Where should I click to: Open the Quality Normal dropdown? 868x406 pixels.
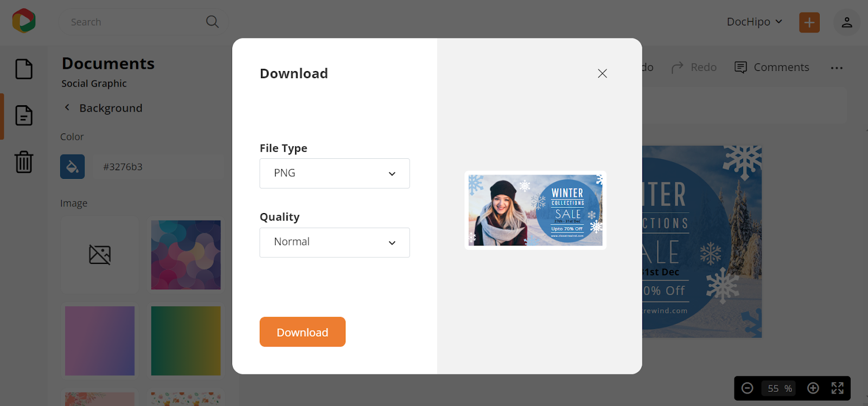pyautogui.click(x=335, y=242)
